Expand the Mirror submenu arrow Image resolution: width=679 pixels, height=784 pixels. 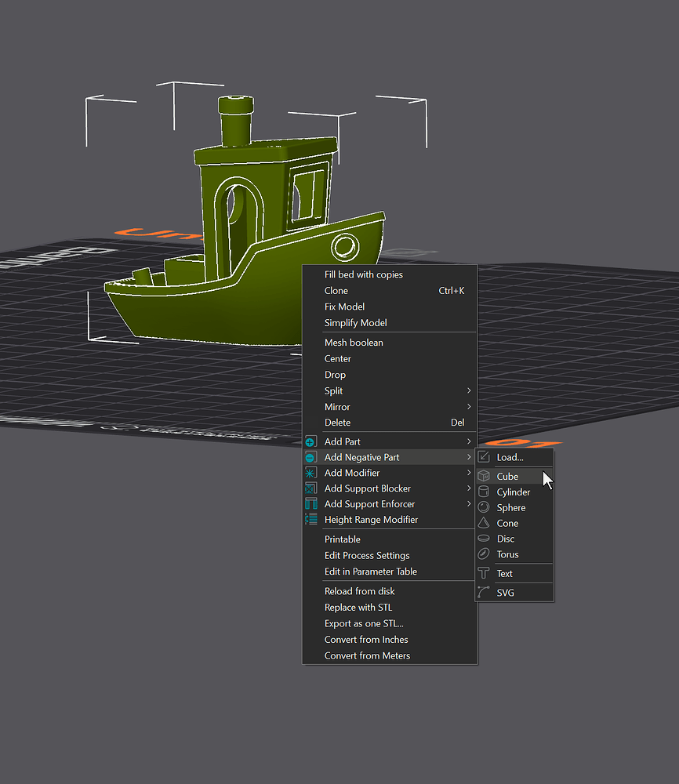pyautogui.click(x=469, y=406)
